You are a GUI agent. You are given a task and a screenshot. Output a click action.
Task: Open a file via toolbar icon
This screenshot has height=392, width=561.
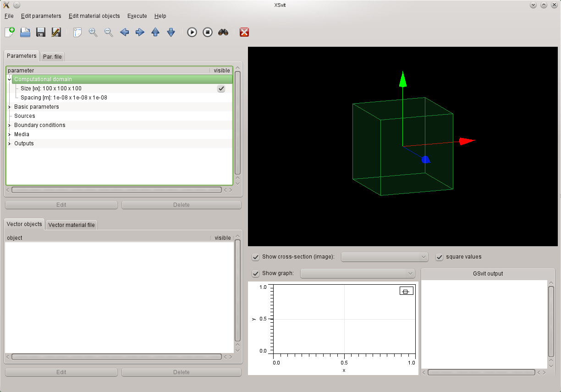[x=25, y=32]
